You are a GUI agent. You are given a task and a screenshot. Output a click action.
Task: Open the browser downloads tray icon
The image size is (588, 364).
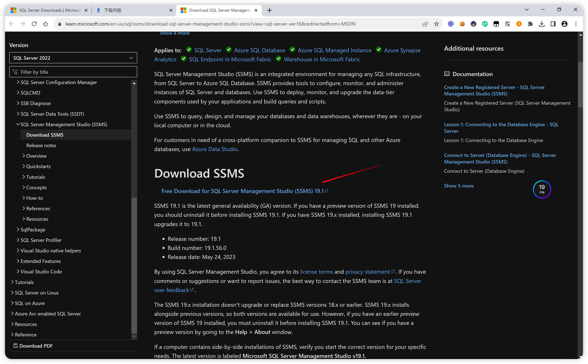542,24
